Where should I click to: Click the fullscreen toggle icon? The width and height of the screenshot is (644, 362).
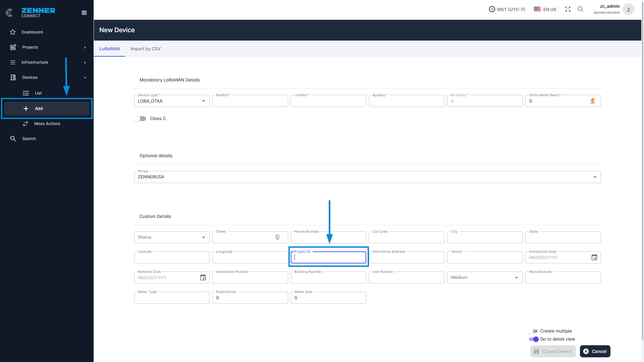568,9
